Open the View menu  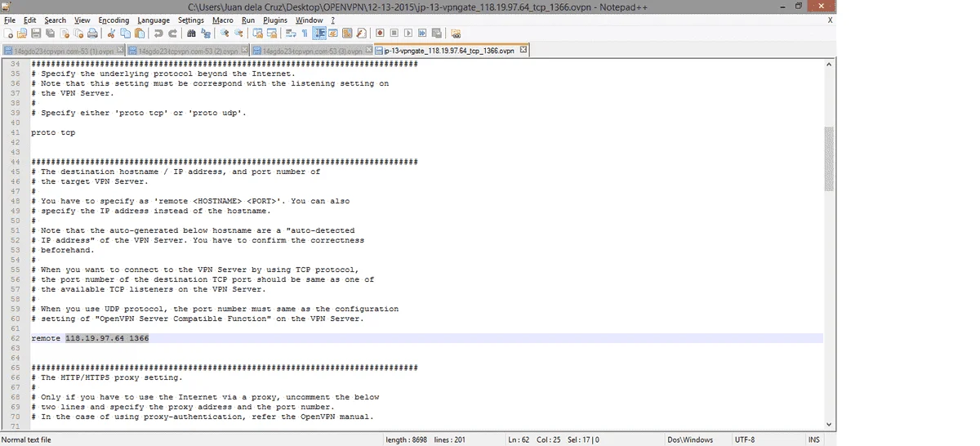[82, 20]
